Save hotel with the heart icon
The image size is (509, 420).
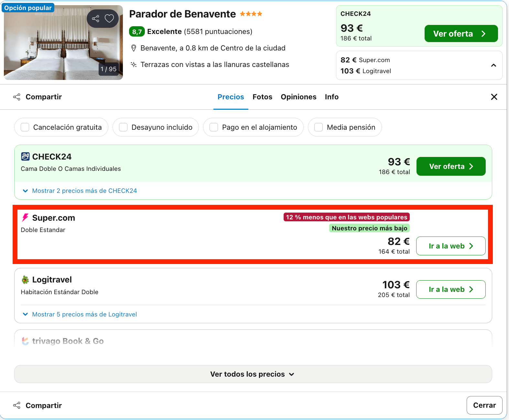[x=109, y=18]
